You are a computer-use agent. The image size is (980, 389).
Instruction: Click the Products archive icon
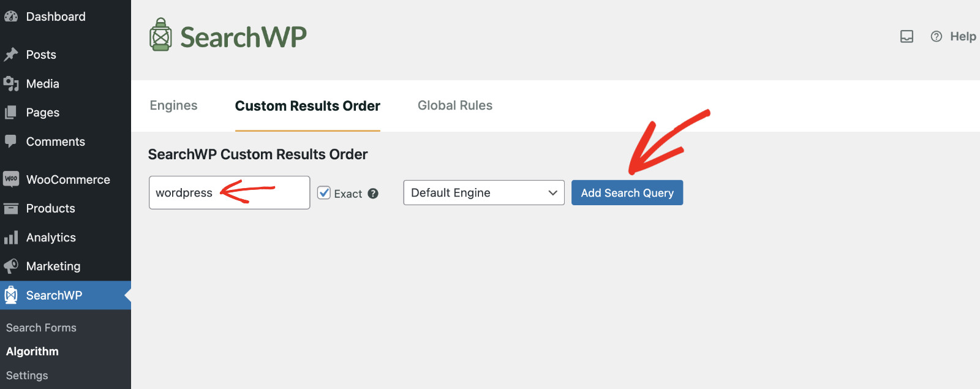(11, 208)
